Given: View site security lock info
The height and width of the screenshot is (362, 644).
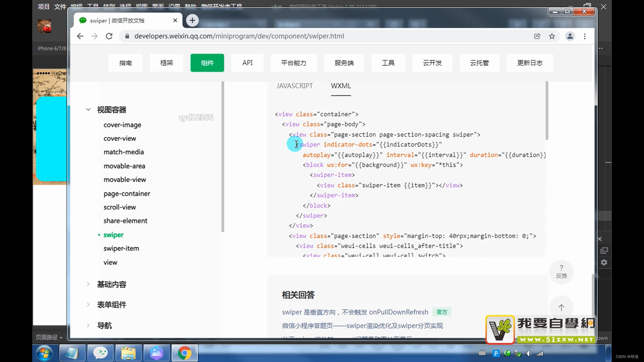Looking at the screenshot, I should click(x=127, y=36).
